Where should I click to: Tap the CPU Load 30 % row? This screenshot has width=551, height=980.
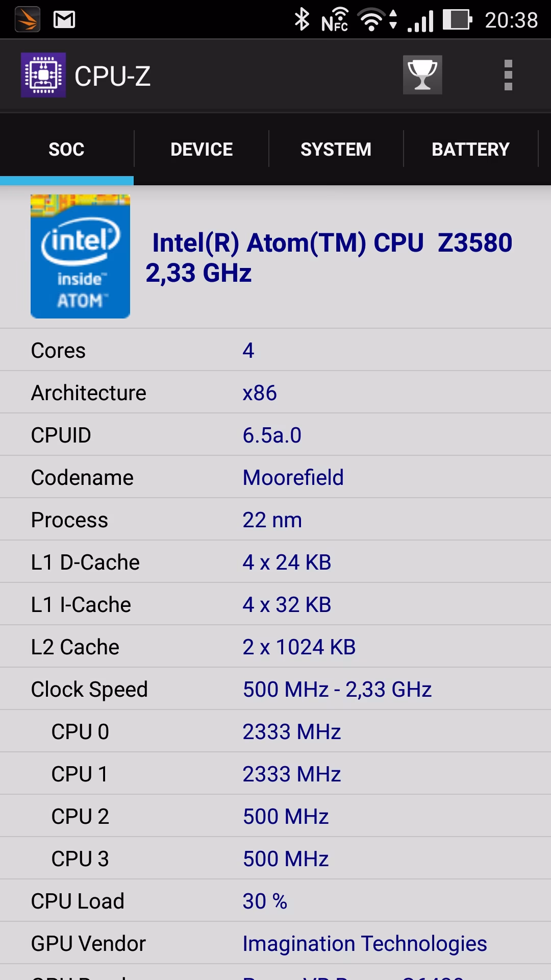click(275, 901)
